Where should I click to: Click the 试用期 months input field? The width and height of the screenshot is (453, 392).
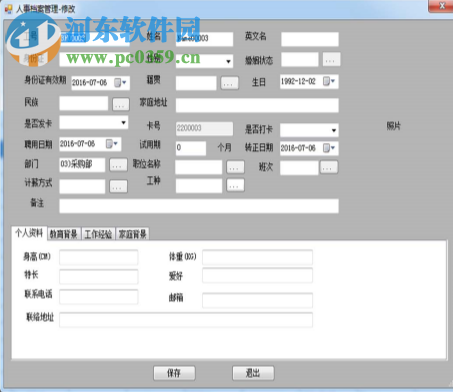click(191, 148)
